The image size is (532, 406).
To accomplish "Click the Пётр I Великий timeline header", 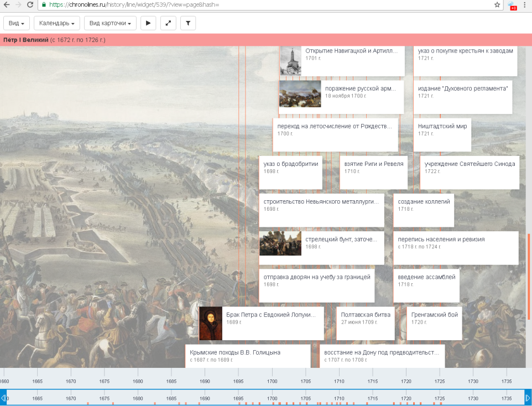I will (x=266, y=40).
